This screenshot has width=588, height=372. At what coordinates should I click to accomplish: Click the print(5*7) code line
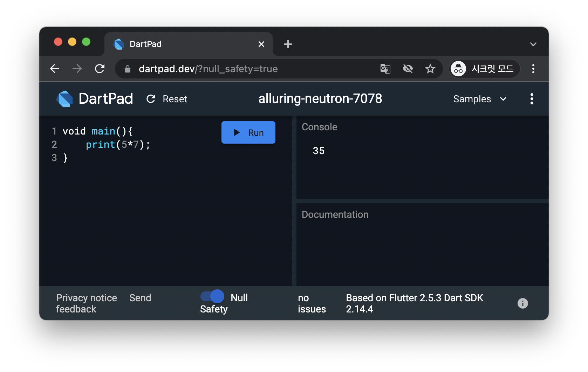point(118,144)
